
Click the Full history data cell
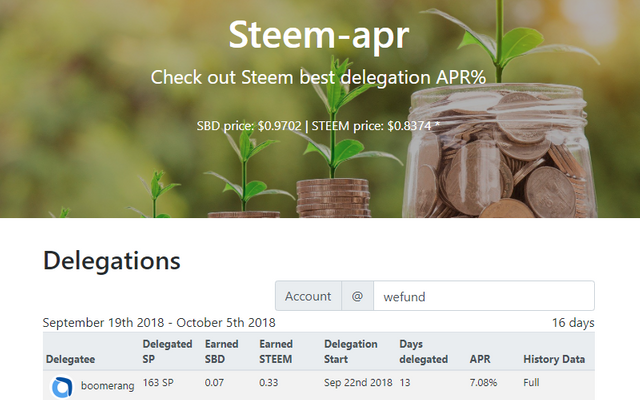(x=531, y=382)
